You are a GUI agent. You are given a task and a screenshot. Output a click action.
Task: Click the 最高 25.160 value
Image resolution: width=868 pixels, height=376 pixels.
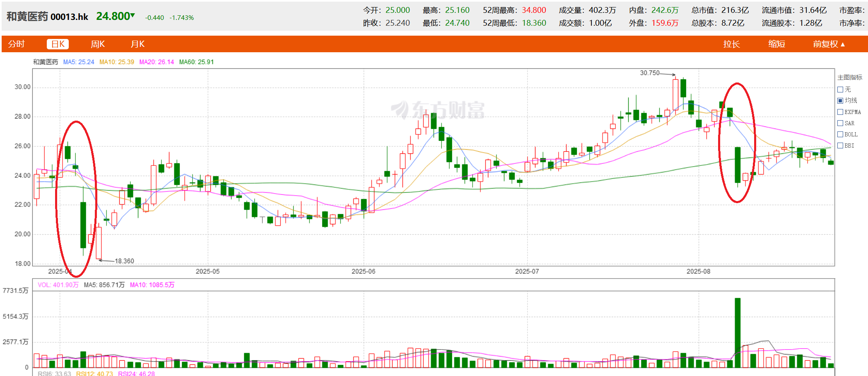point(457,10)
